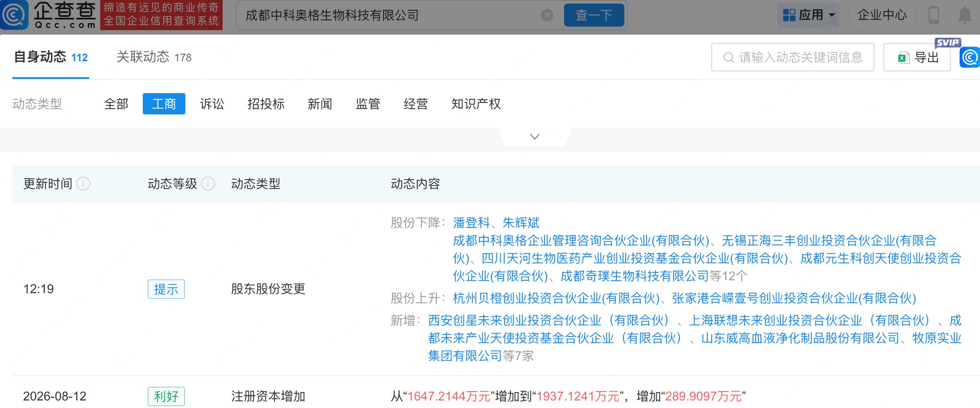Click the 注册资本增加 type cell

pos(268,396)
